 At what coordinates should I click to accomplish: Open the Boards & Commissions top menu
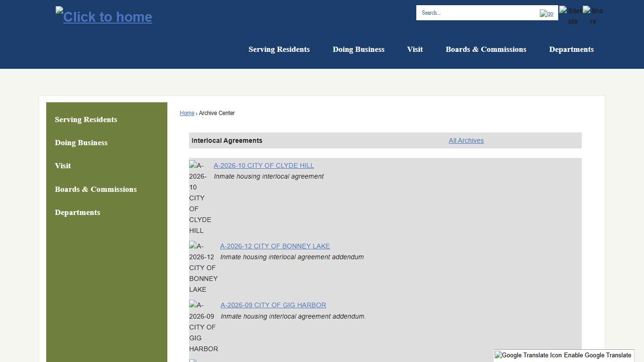coord(486,49)
